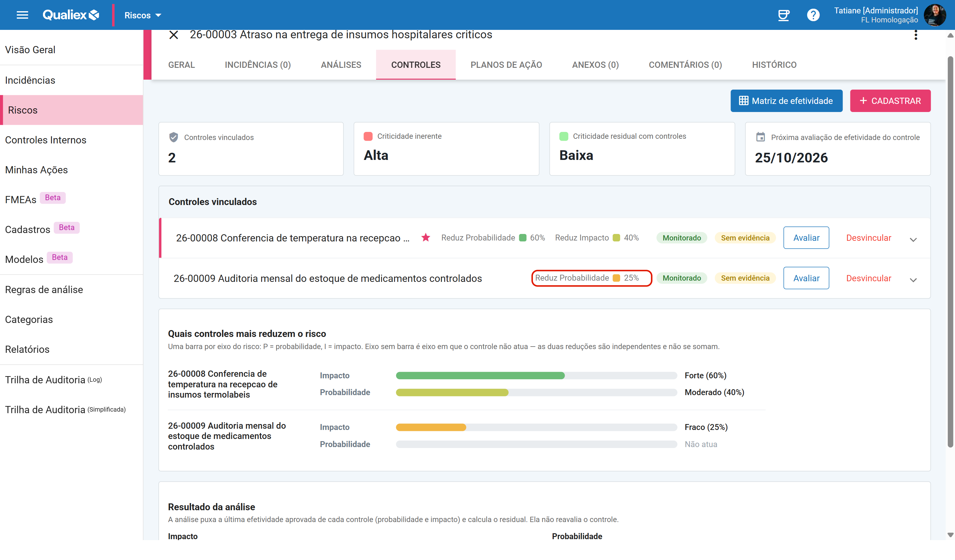Open the ANEXOS (0) tab
The image size is (955, 560).
595,65
